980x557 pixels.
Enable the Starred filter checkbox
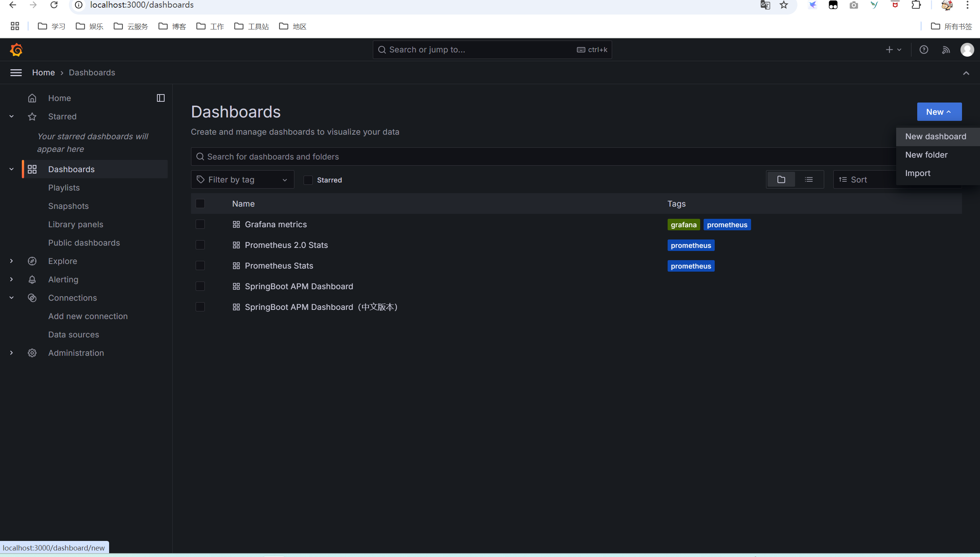pos(308,180)
